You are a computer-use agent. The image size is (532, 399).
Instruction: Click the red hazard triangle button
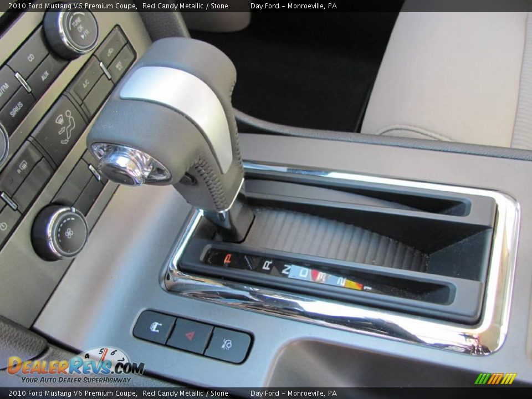[x=190, y=336]
